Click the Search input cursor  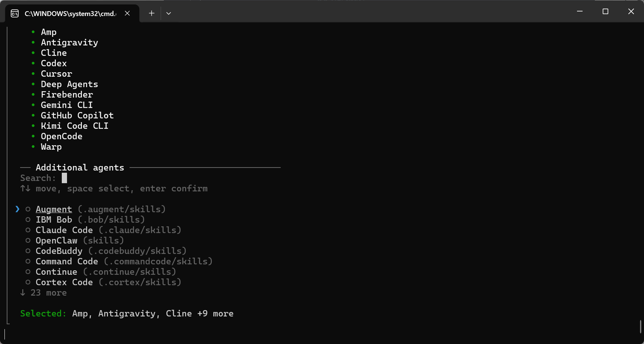point(64,178)
